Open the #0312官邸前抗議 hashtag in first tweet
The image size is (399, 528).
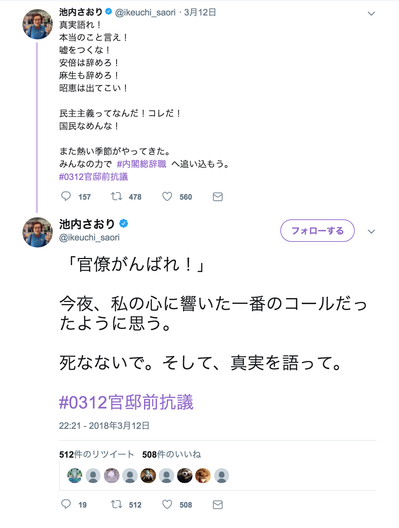tap(93, 177)
